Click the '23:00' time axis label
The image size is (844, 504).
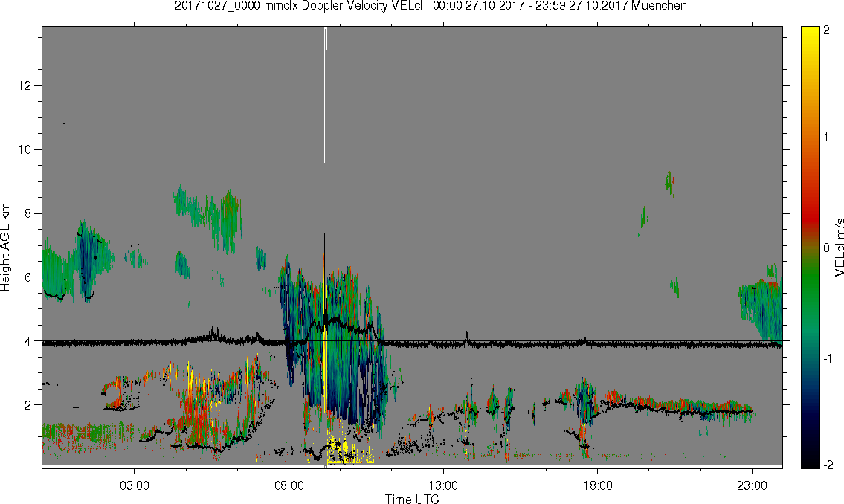[753, 486]
